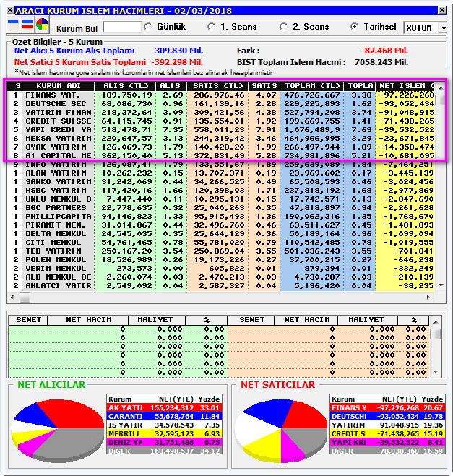Click the FINANS Y net seller legend row
453x476 pixels.
coord(387,407)
